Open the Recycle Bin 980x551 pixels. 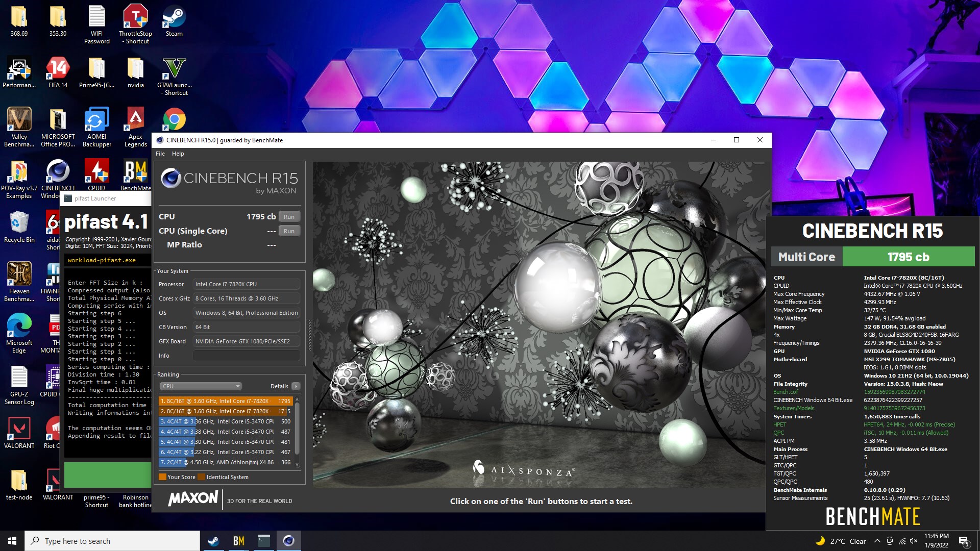pyautogui.click(x=19, y=227)
